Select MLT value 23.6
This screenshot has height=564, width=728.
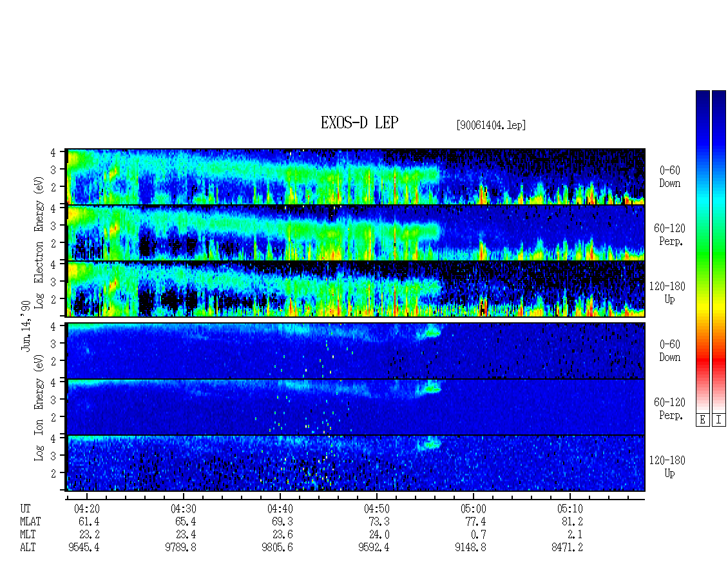pos(282,535)
